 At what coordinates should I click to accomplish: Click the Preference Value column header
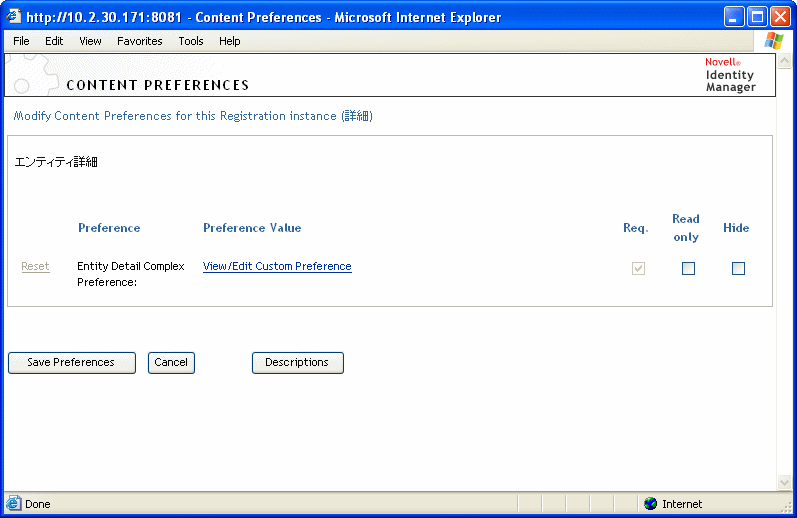252,228
